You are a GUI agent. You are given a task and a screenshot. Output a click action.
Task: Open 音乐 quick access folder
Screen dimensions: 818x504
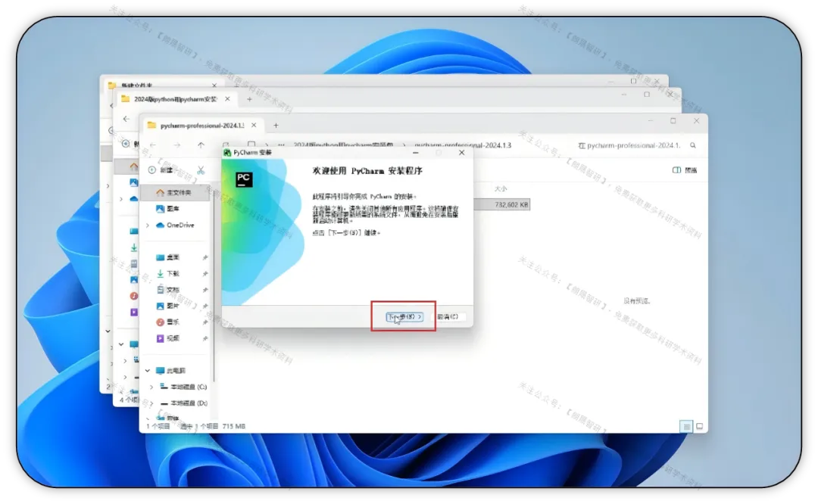pos(168,322)
